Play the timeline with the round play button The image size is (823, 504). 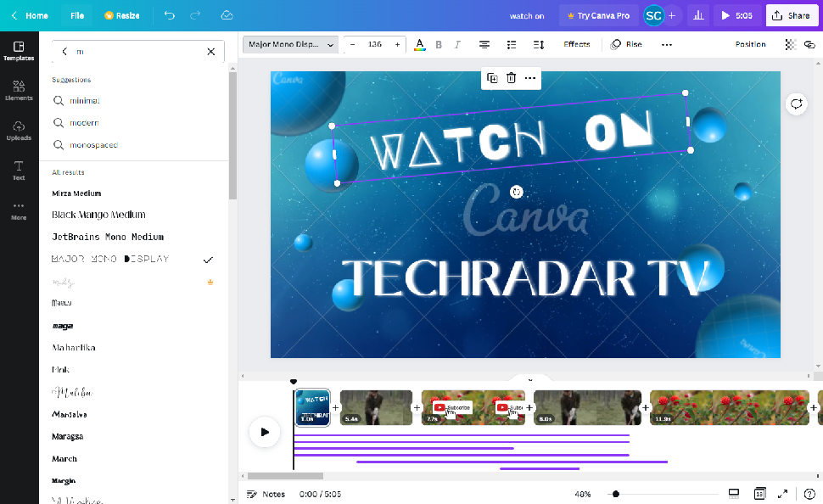point(265,432)
